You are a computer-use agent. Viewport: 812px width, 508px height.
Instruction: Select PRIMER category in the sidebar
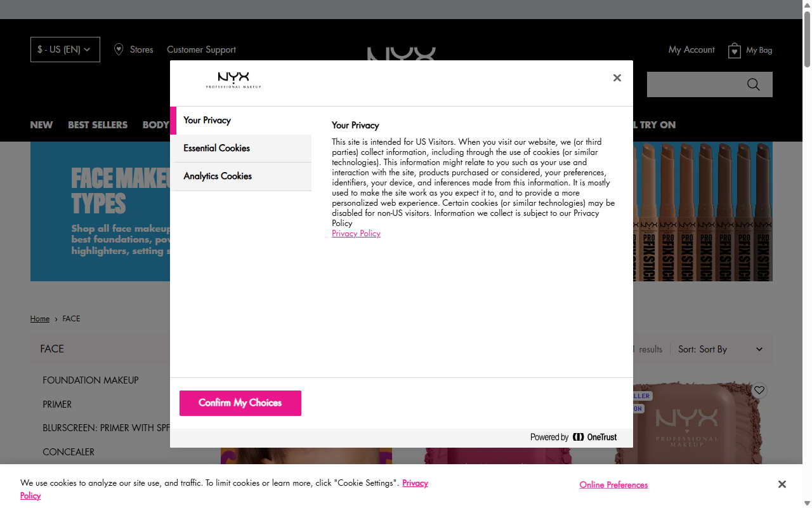(57, 404)
